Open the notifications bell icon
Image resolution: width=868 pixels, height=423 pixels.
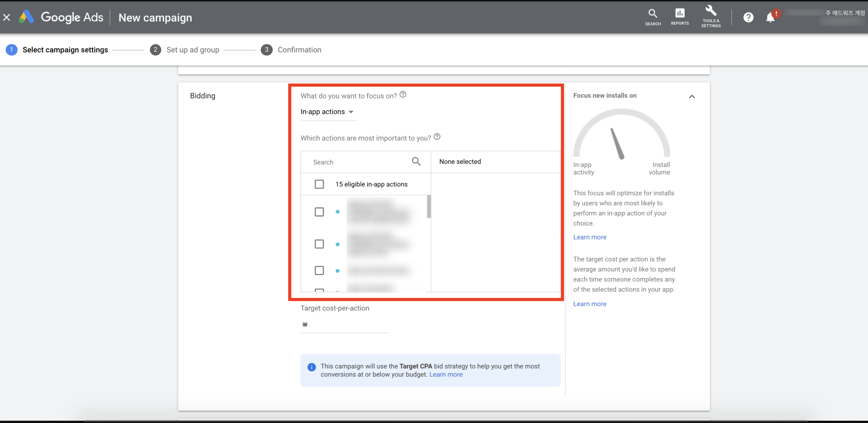(x=770, y=17)
